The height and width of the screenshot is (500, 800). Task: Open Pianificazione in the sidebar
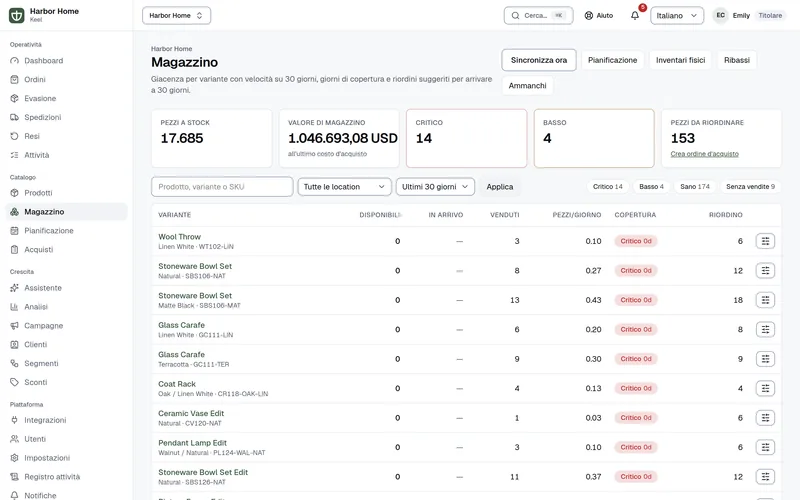(x=66, y=231)
